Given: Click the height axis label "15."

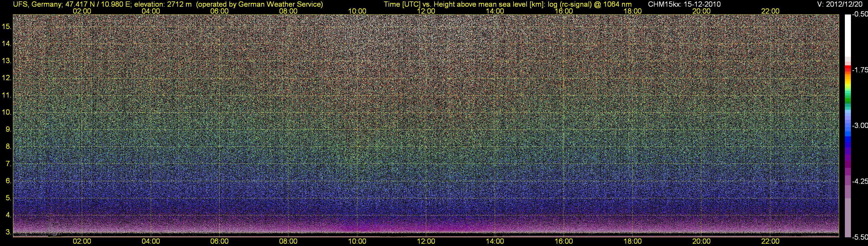Looking at the screenshot, I should pos(7,27).
